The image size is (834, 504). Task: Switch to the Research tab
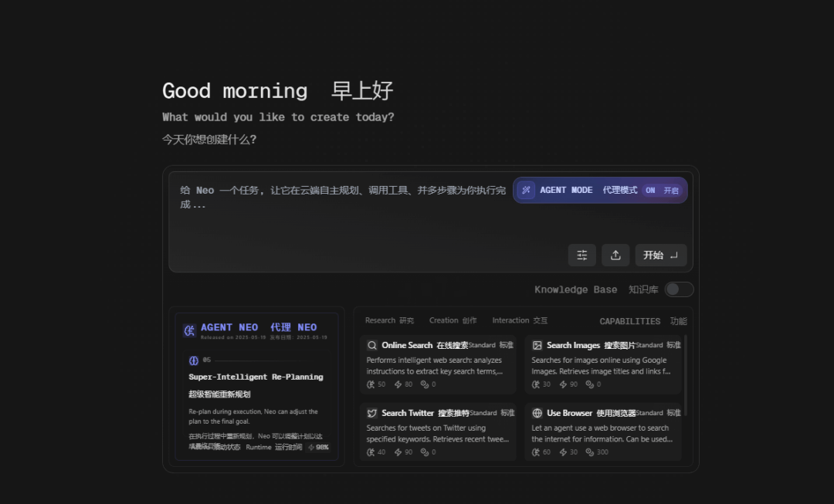[x=388, y=320]
